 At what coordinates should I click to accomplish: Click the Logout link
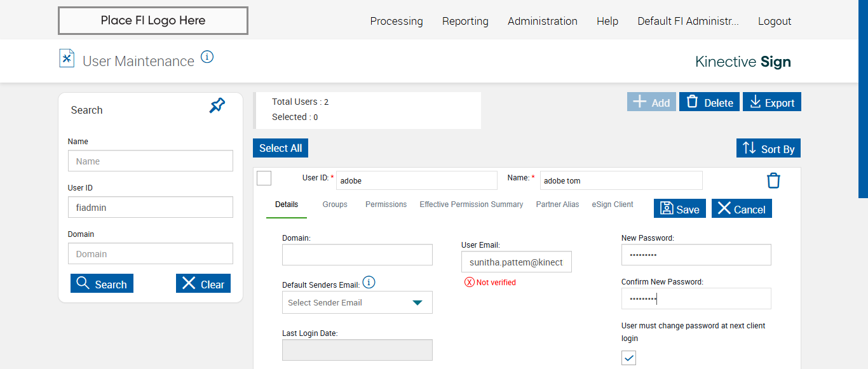(x=775, y=21)
